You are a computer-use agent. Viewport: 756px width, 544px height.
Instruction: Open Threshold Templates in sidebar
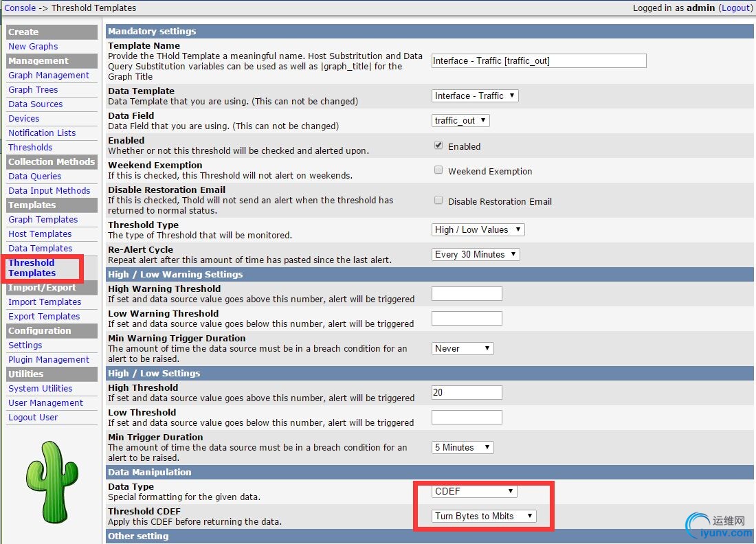[32, 268]
